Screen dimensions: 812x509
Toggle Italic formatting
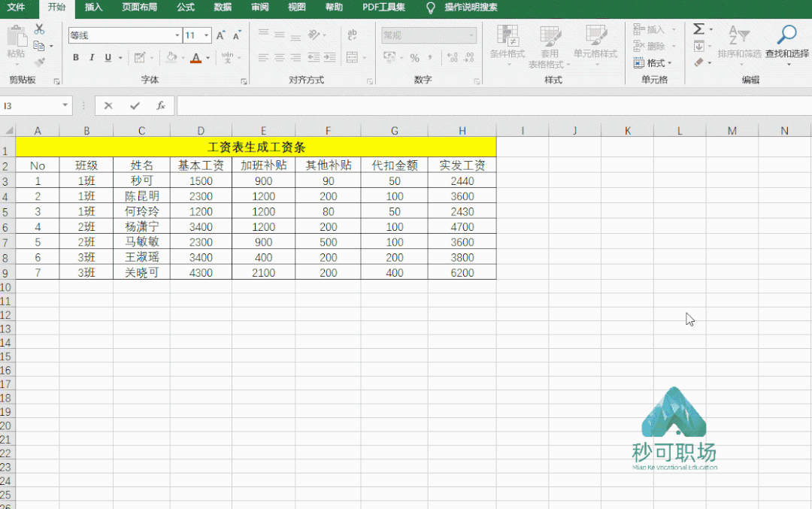(x=92, y=57)
